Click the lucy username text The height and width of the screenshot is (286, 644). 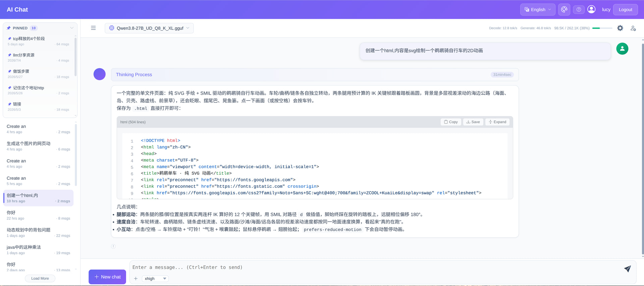pyautogui.click(x=606, y=9)
